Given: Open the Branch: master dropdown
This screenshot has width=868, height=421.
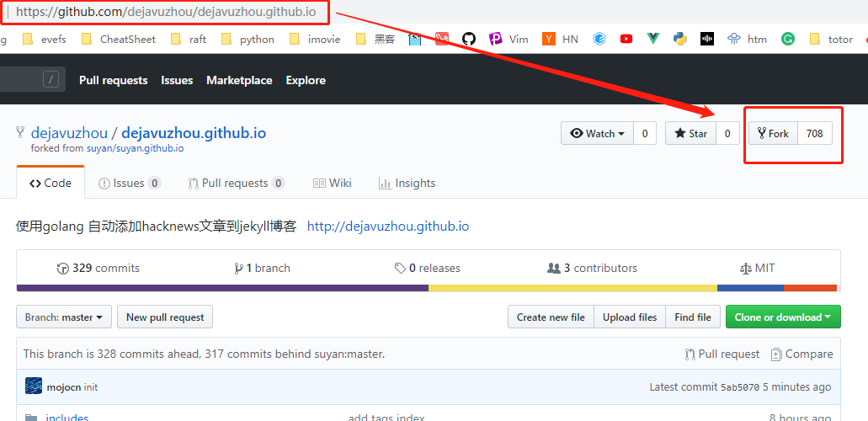Looking at the screenshot, I should pyautogui.click(x=64, y=317).
